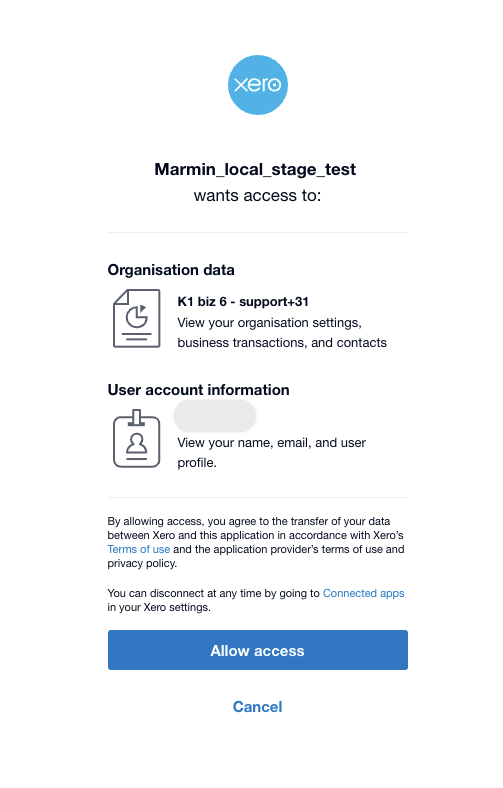Cancel the access request
This screenshot has height=788, width=503.
(257, 707)
